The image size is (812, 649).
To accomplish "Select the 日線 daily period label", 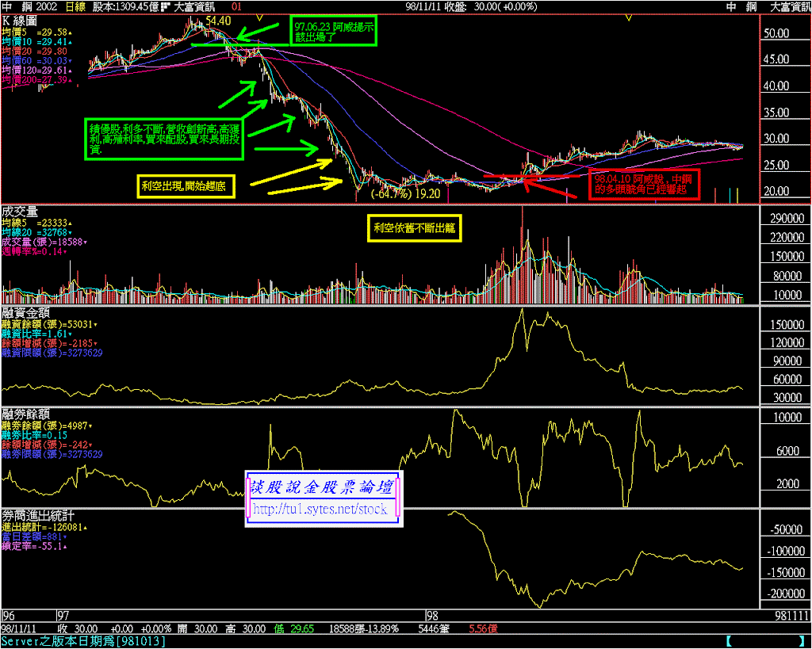I will [x=76, y=6].
